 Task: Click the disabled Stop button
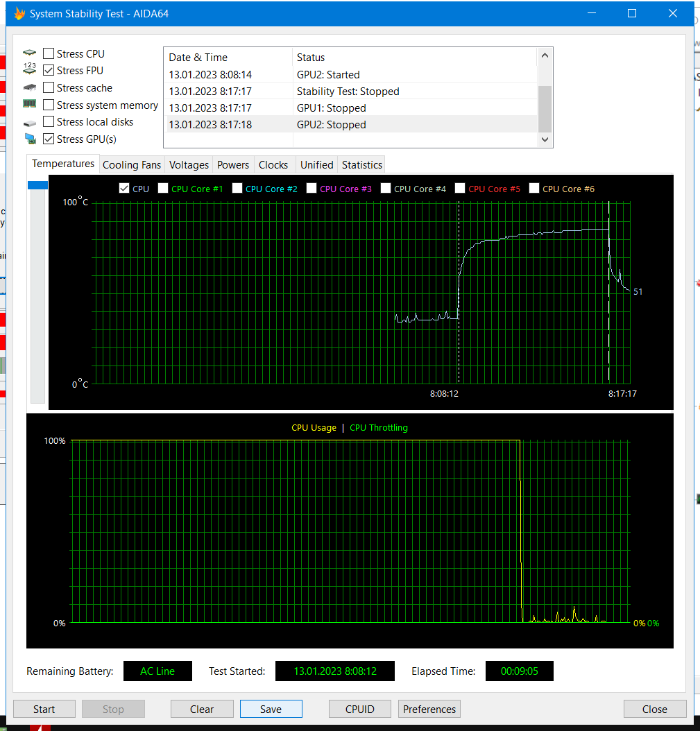point(113,709)
